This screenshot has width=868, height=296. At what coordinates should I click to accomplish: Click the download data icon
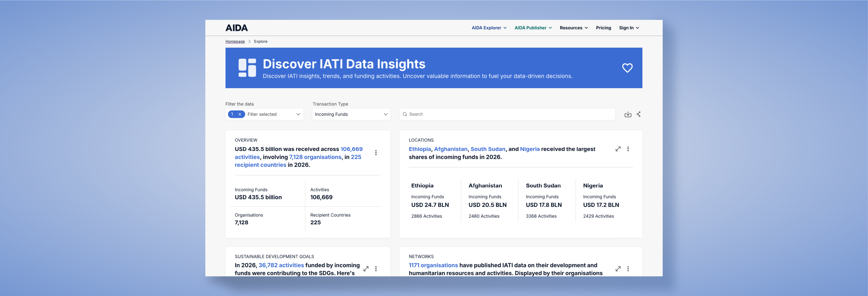pyautogui.click(x=628, y=114)
